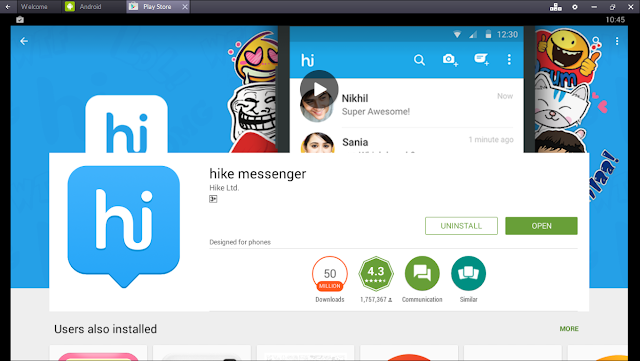Image resolution: width=640 pixels, height=361 pixels.
Task: Tap the 50 Million Downloads badge
Action: 330,274
